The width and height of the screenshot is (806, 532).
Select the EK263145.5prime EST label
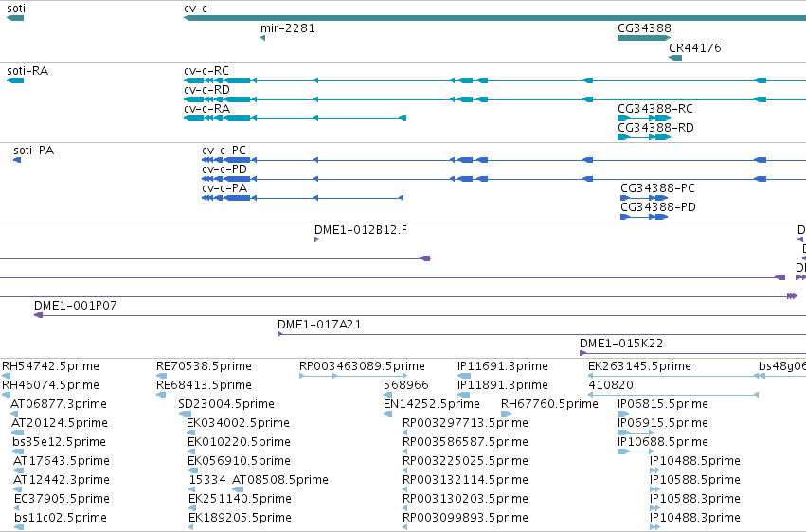coord(640,366)
